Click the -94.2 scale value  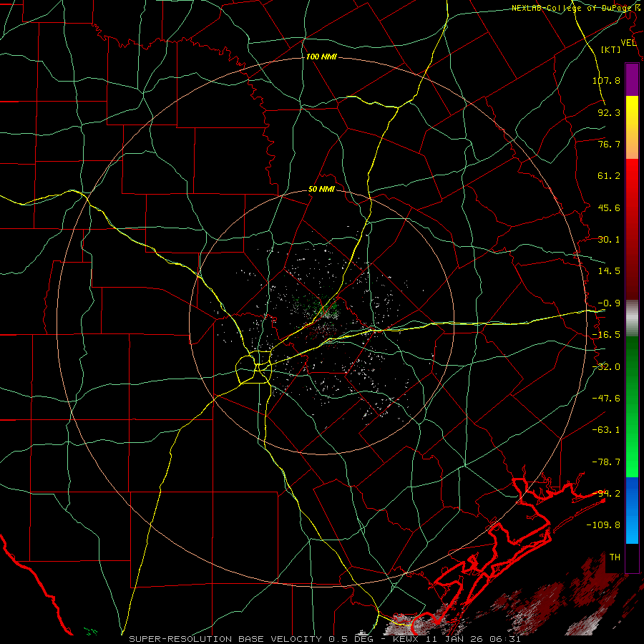pyautogui.click(x=606, y=494)
